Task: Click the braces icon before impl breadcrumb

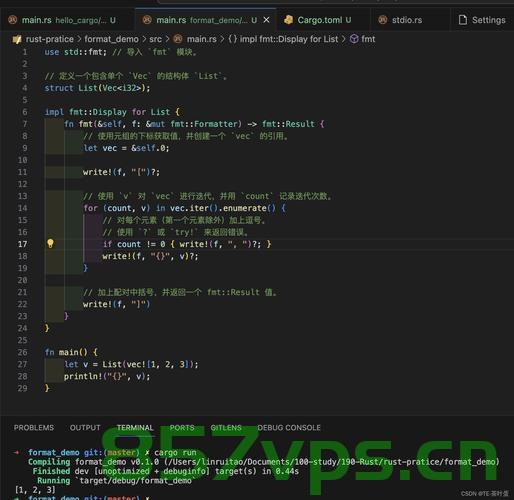Action: click(x=233, y=39)
